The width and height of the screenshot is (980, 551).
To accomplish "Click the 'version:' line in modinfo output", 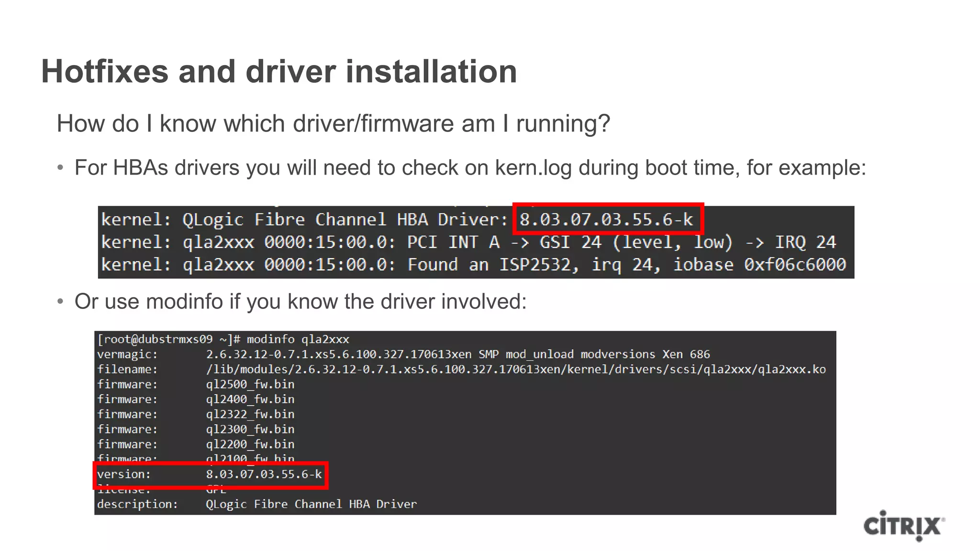I will 211,475.
